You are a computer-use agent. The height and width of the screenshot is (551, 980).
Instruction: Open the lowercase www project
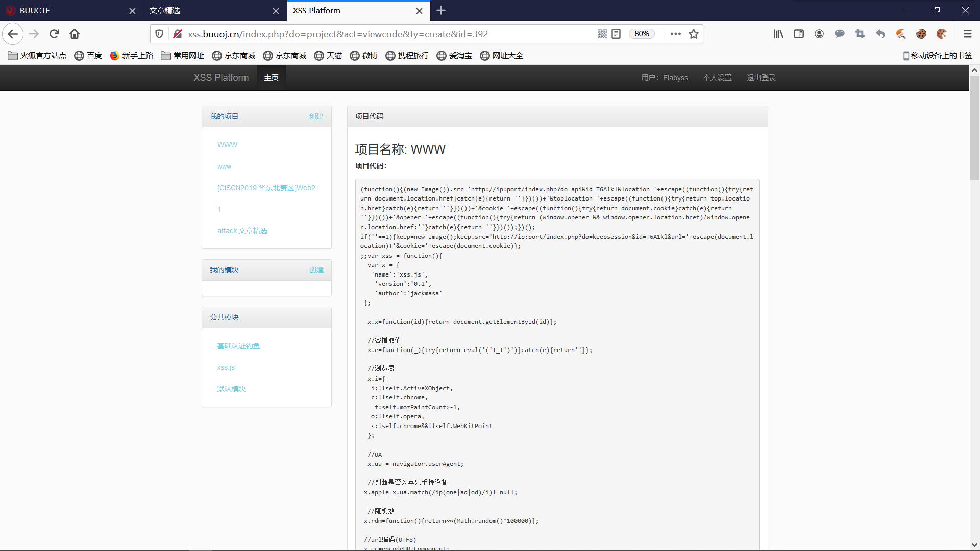(224, 166)
